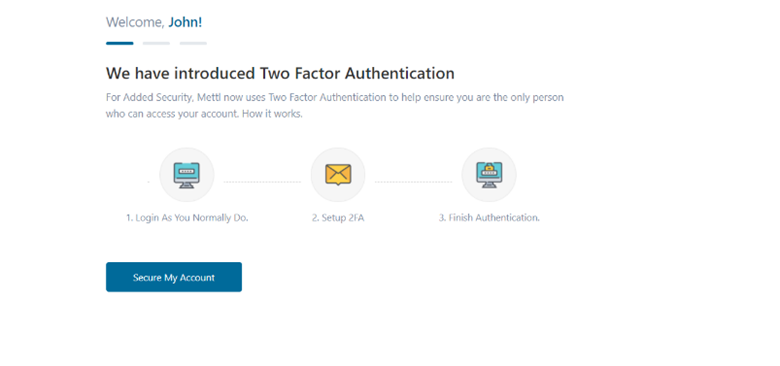Click the Secure My Account button
The width and height of the screenshot is (780, 366).
[x=174, y=277]
